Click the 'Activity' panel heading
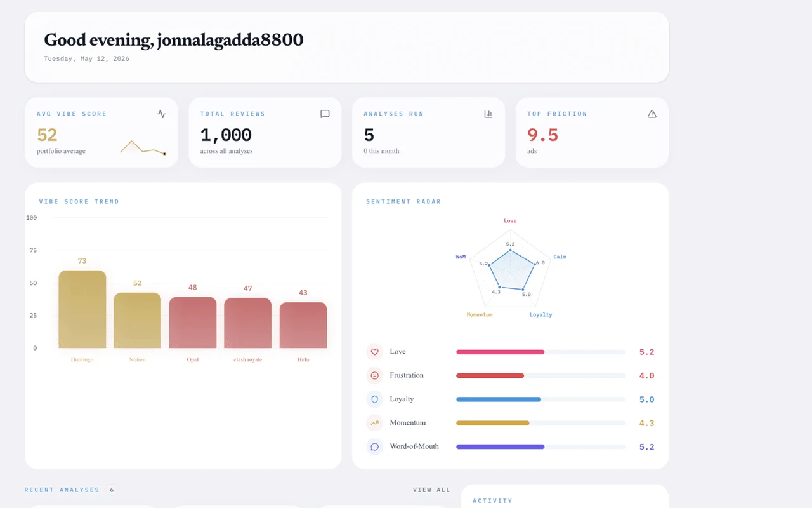Screen dimensions: 812x508 pos(492,500)
